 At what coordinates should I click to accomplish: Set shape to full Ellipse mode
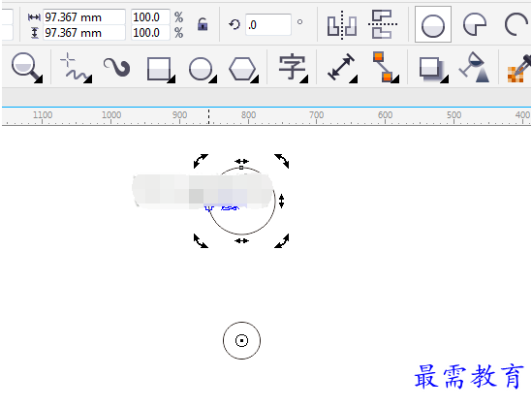433,24
